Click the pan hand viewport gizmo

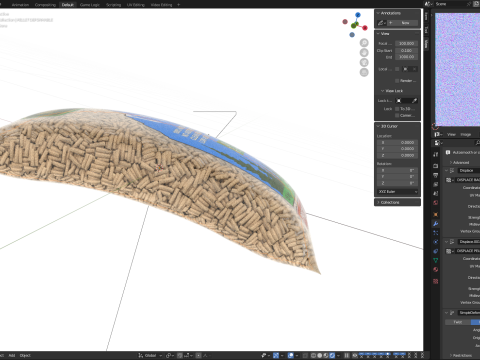tap(364, 53)
